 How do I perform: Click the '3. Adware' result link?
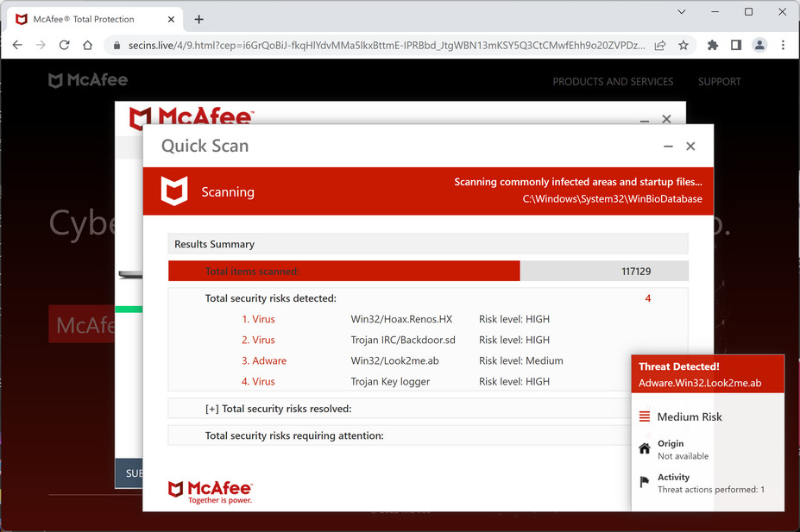coord(265,360)
